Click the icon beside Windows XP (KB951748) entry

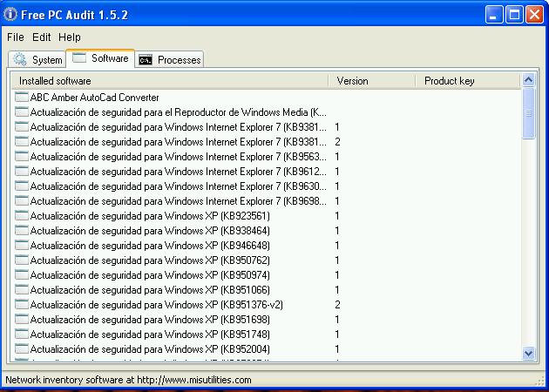[x=22, y=335]
